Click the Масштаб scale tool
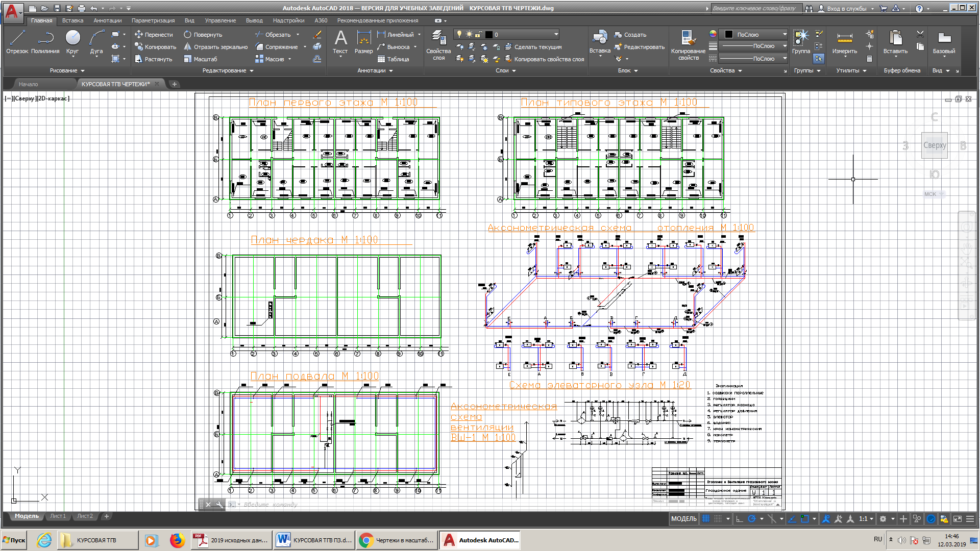 tap(200, 59)
